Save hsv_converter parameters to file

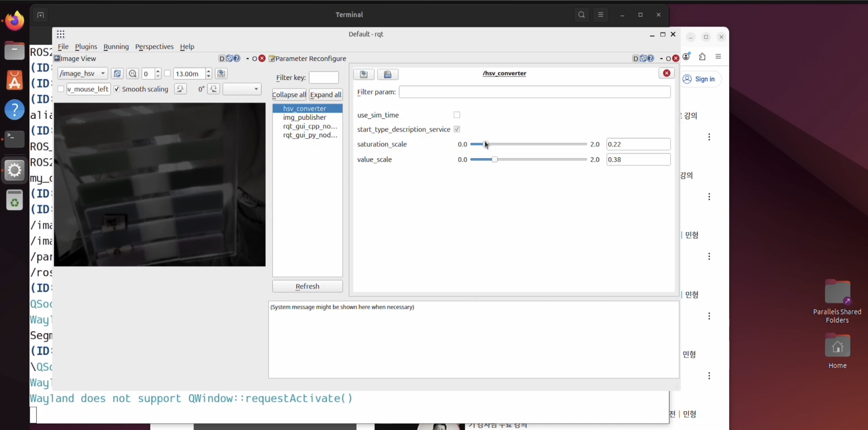pos(388,75)
